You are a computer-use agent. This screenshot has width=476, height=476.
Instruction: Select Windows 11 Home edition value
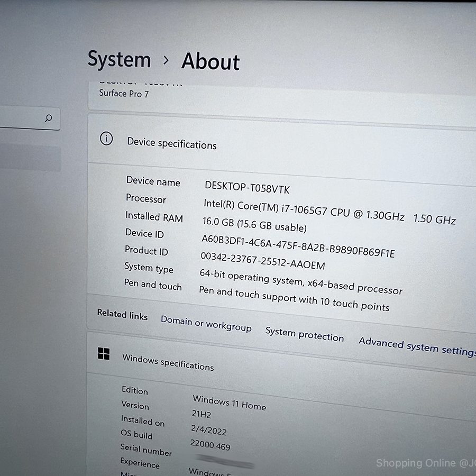(x=229, y=402)
